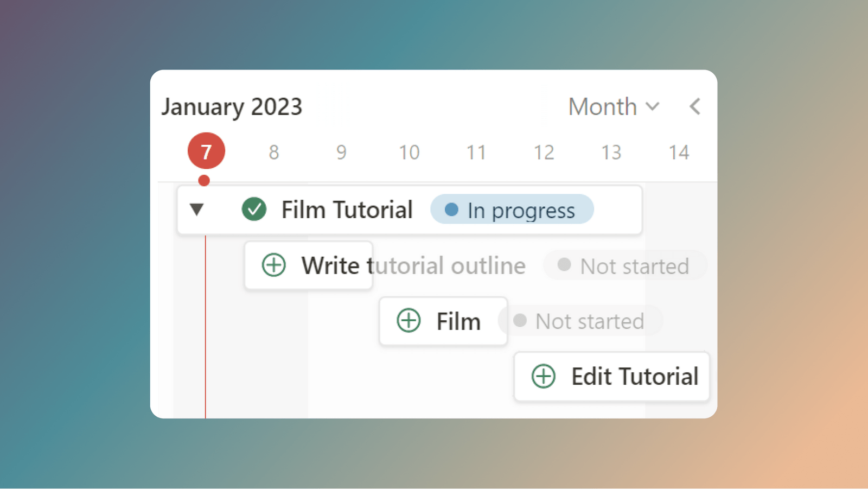Viewport: 868px width, 489px height.
Task: Click the red dot below date 7
Action: click(x=205, y=181)
